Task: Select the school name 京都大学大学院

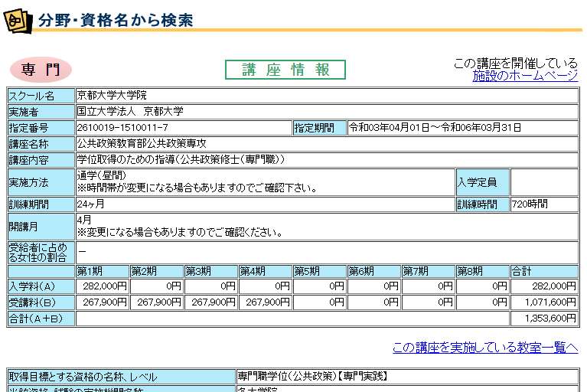Action: [x=112, y=96]
